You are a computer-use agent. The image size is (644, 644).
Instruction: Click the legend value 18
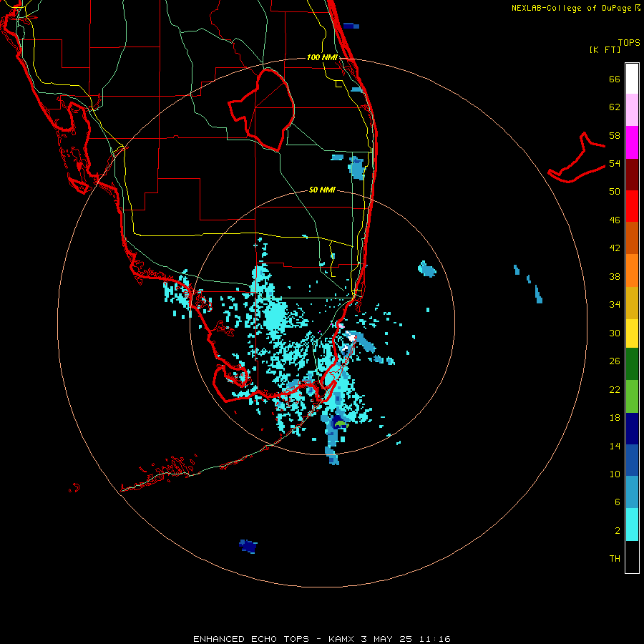[615, 418]
